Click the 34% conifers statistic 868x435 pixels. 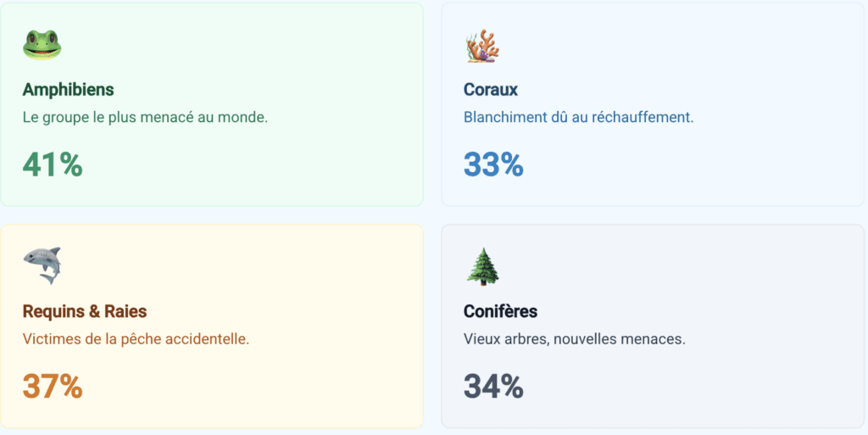(493, 387)
